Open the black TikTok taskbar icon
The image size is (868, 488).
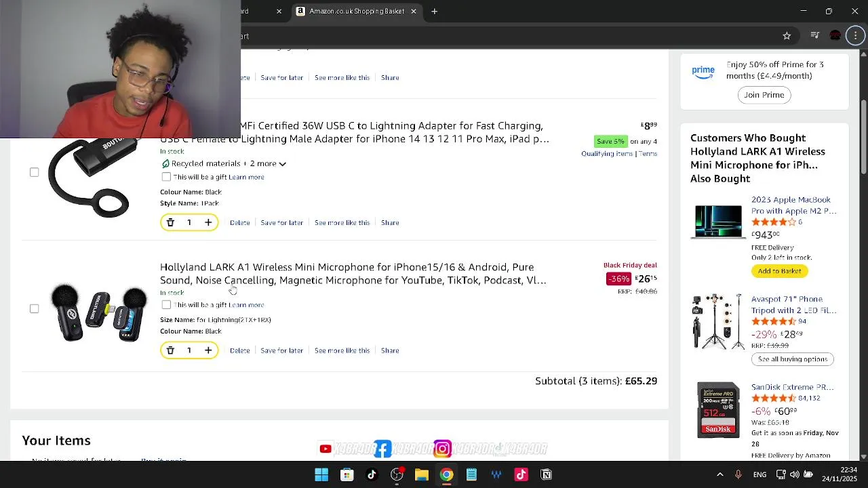[372, 474]
